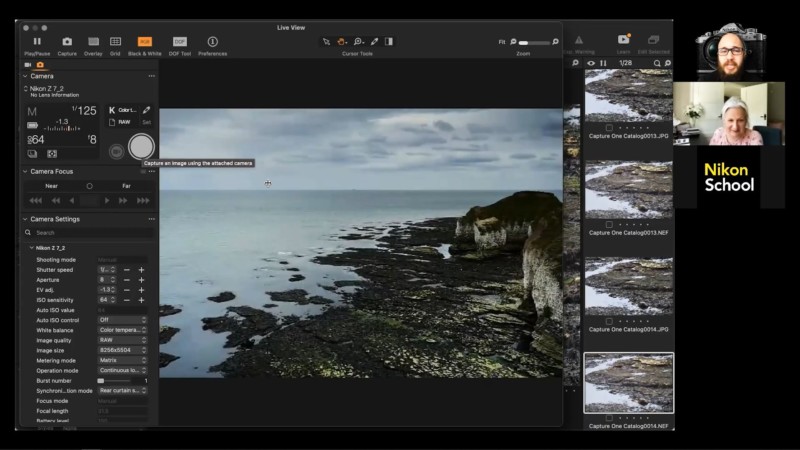Screen dimensions: 800x450
Task: Switch to the orange camera tab
Action: point(40,65)
